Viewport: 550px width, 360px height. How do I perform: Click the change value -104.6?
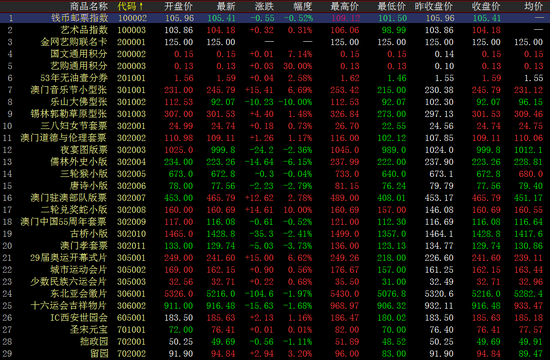tap(259, 294)
